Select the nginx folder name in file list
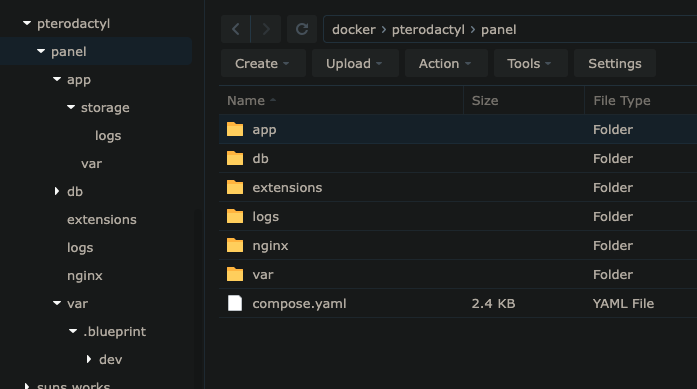The height and width of the screenshot is (389, 697). 270,246
